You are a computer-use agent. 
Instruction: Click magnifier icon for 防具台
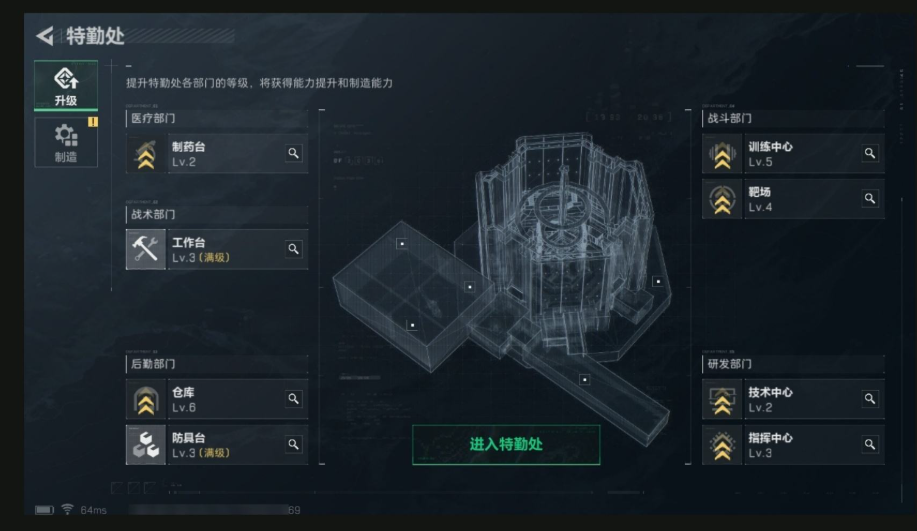pos(294,444)
